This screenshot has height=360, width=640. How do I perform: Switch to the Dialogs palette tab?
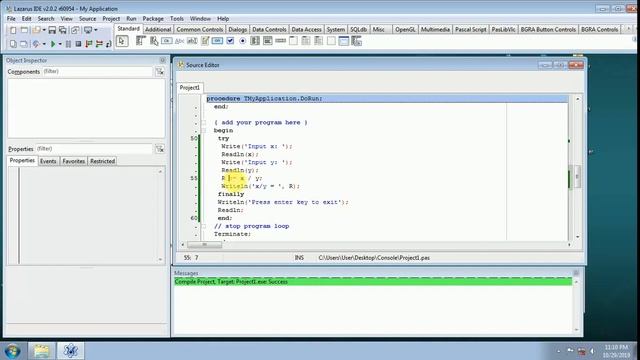(x=238, y=29)
